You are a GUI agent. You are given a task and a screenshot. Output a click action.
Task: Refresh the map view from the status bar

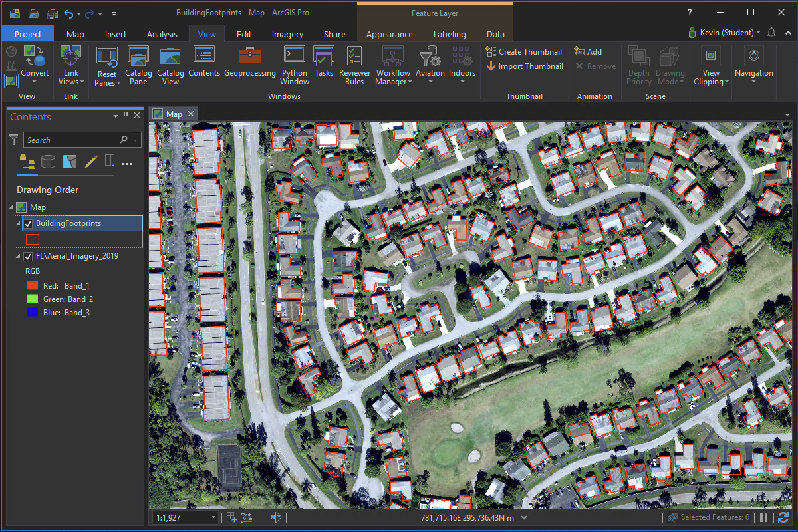pos(783,517)
